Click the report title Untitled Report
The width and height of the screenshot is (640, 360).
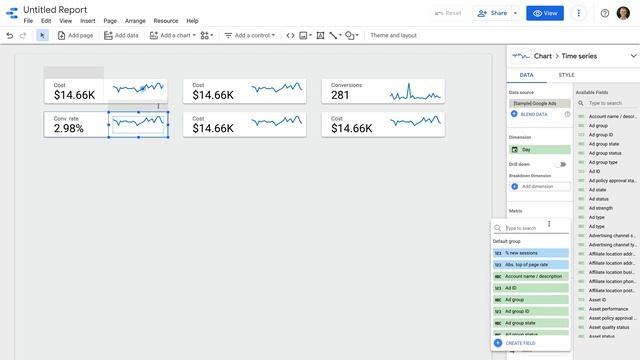55,10
